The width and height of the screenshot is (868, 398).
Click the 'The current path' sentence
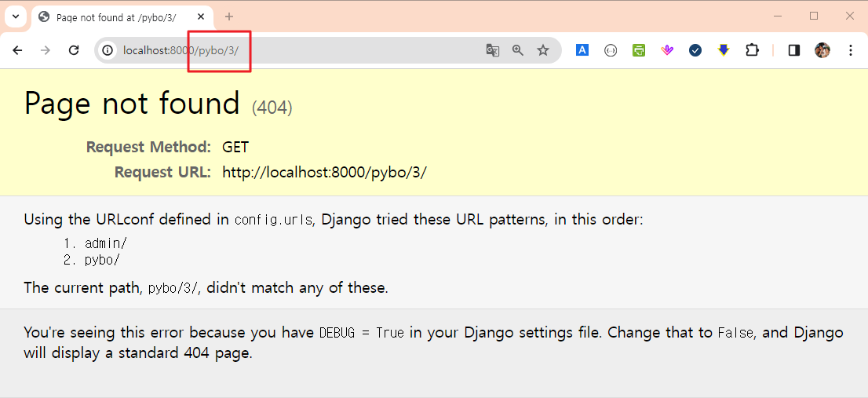pos(206,288)
